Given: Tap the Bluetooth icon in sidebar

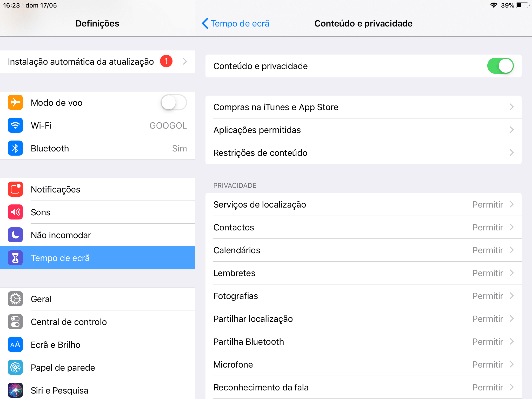Looking at the screenshot, I should (x=15, y=148).
